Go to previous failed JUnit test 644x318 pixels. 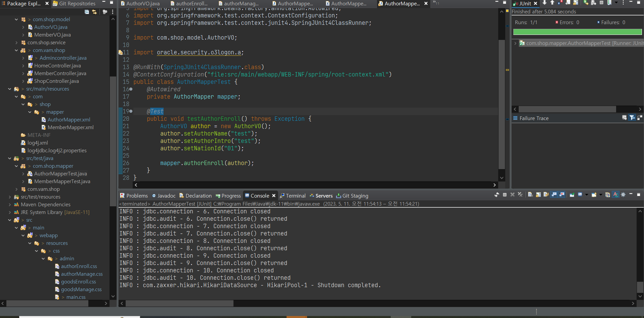click(x=552, y=3)
